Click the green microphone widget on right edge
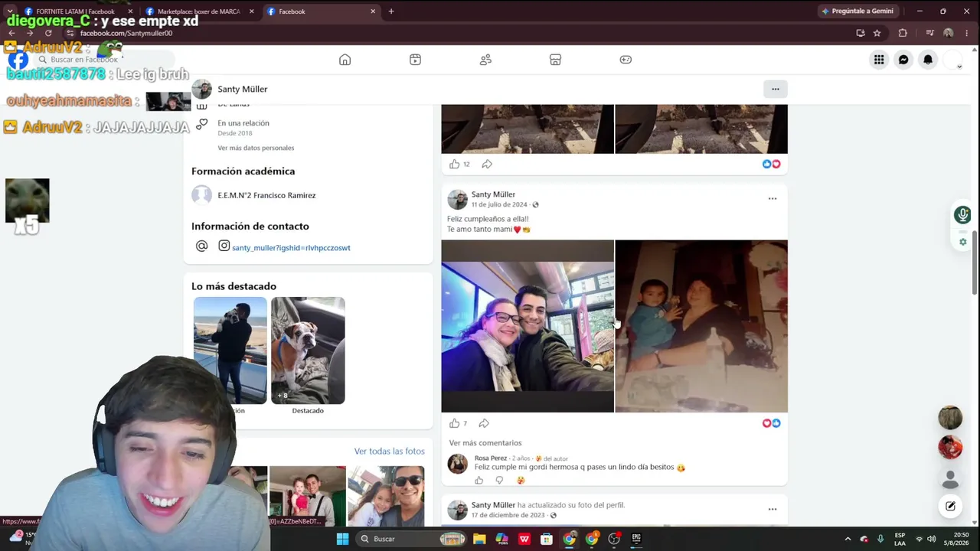This screenshot has width=980, height=551. 962,215
